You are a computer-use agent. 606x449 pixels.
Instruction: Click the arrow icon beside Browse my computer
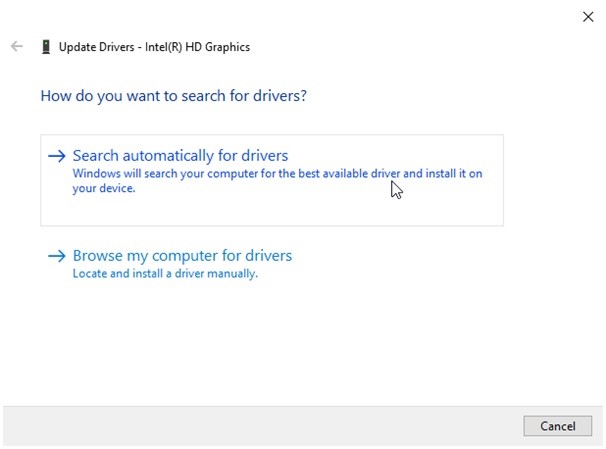57,256
